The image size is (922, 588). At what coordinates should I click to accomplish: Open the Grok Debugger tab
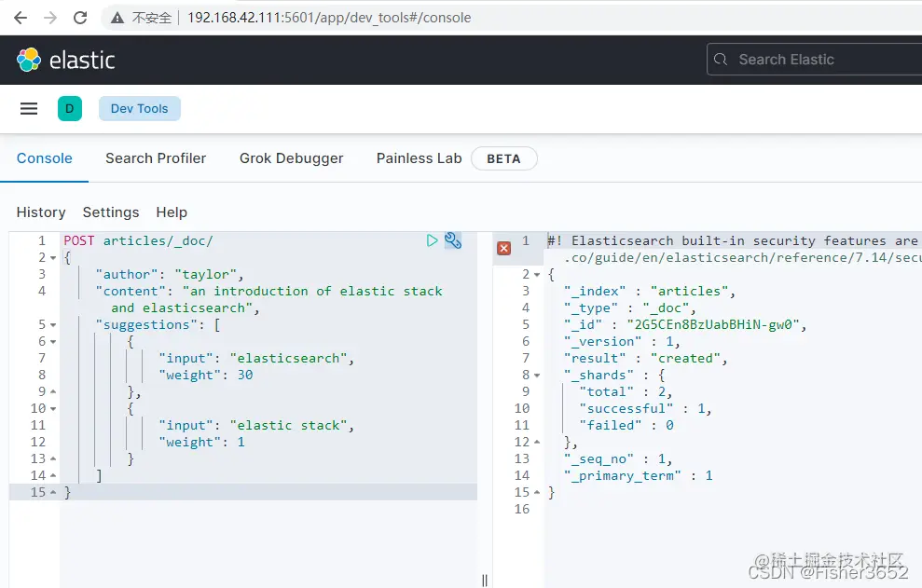(291, 158)
